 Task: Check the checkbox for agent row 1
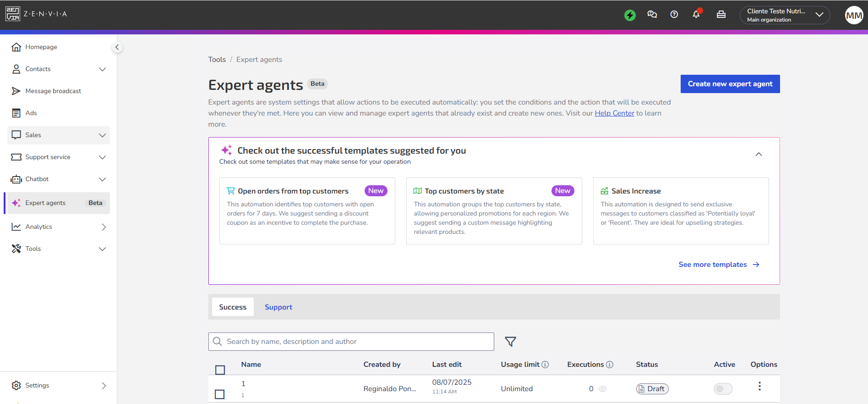point(220,394)
